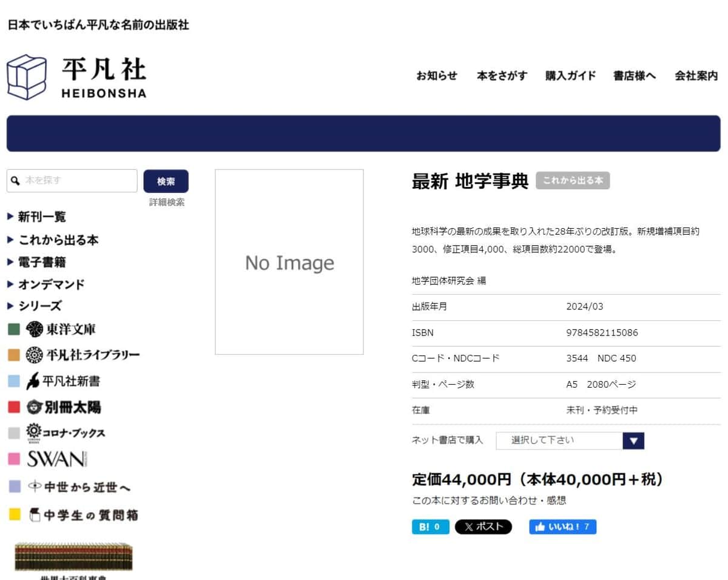Open the 平凡社ライブラリー series logo
The image size is (728, 580).
[x=83, y=355]
